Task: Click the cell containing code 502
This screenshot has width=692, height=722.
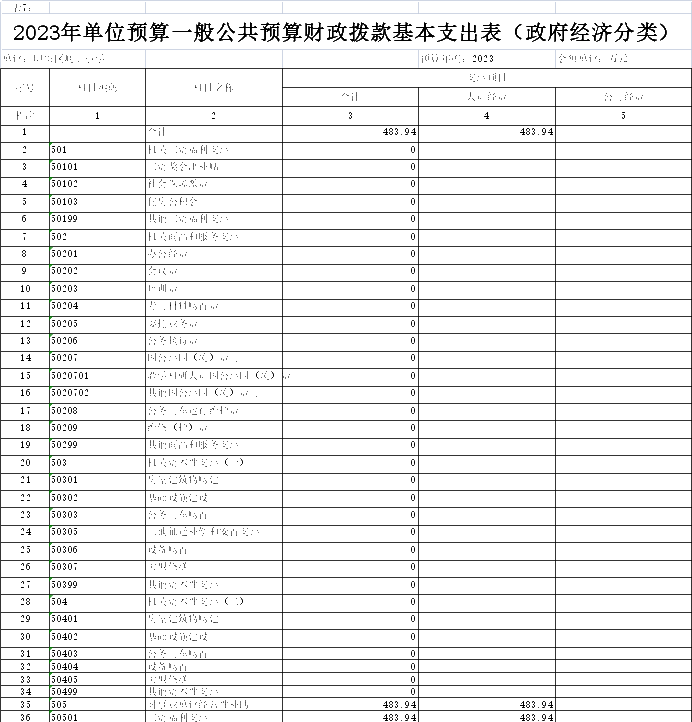Action: coord(97,237)
